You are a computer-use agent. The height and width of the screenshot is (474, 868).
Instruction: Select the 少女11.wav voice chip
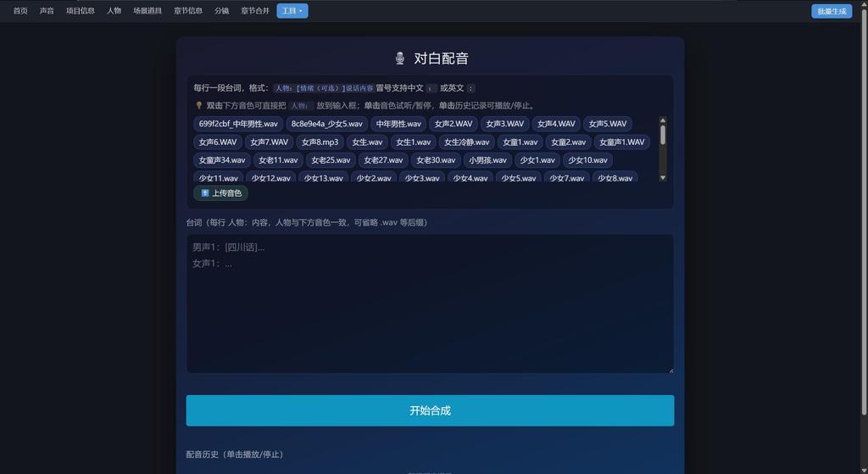219,178
